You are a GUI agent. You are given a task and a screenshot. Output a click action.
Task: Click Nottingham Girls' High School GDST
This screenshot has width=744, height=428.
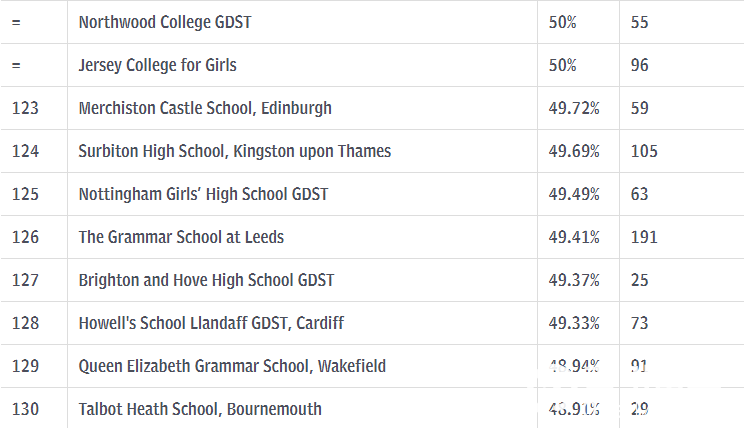(x=203, y=194)
